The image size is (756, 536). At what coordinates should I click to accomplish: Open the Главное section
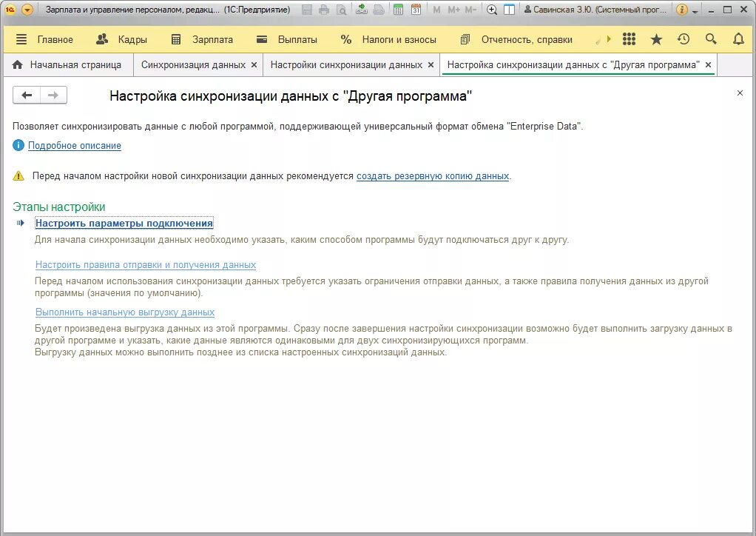coord(55,39)
